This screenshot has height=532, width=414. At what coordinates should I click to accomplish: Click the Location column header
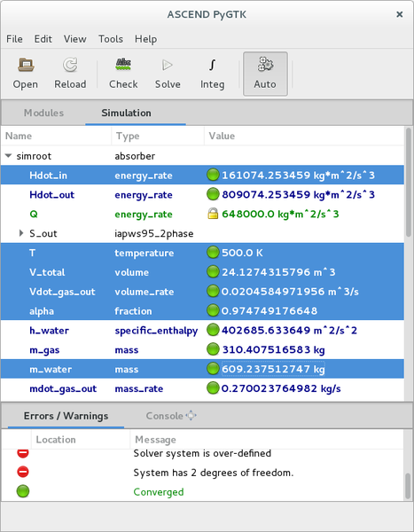81,440
